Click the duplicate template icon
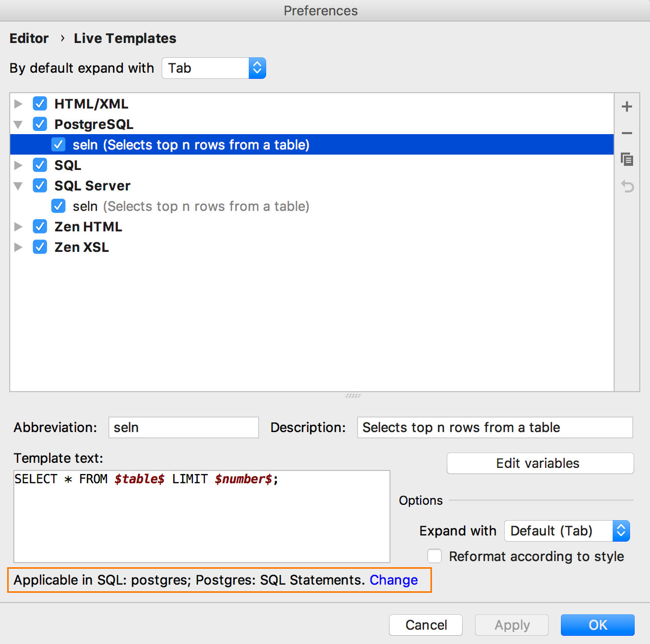Viewport: 650px width, 644px height. pyautogui.click(x=626, y=159)
